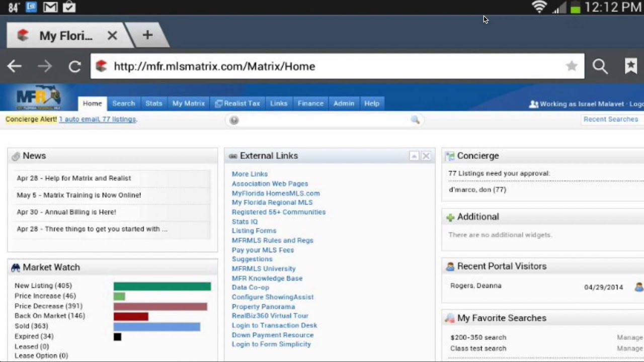The image size is (644, 362).
Task: Open the Links tab
Action: tap(279, 104)
